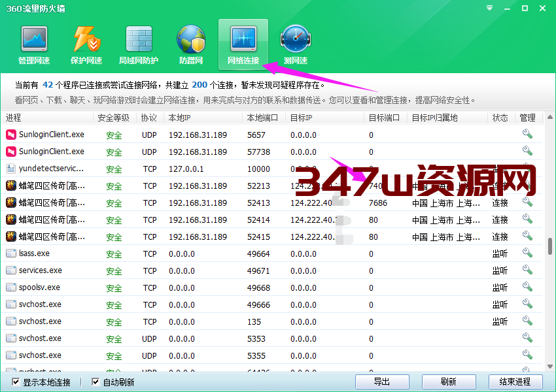
Task: Click the 蜡笔四区传奇 process name for port 52414
Action: pos(52,220)
